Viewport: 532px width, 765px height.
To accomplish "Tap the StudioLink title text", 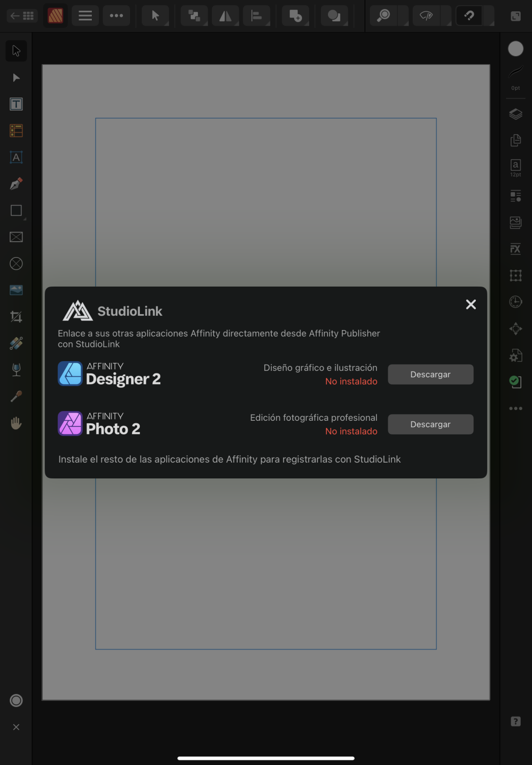I will pyautogui.click(x=130, y=311).
